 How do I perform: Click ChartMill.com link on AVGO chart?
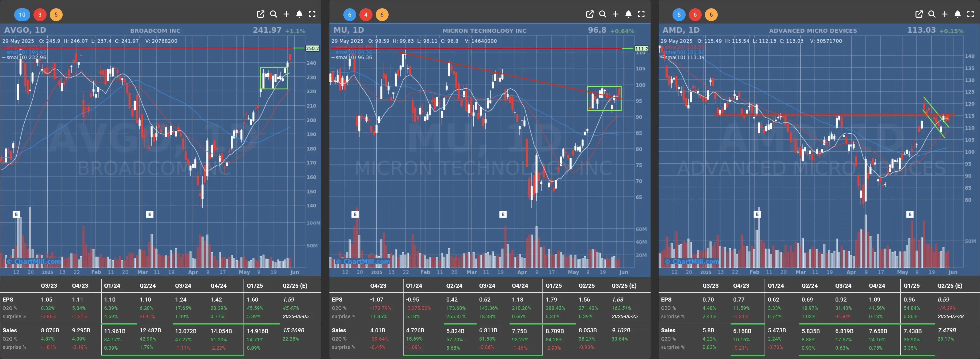pyautogui.click(x=33, y=261)
